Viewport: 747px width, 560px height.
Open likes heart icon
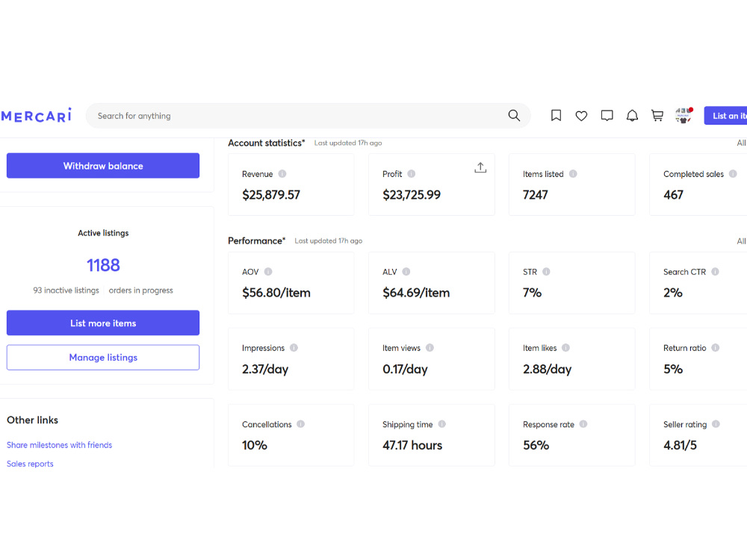(581, 116)
